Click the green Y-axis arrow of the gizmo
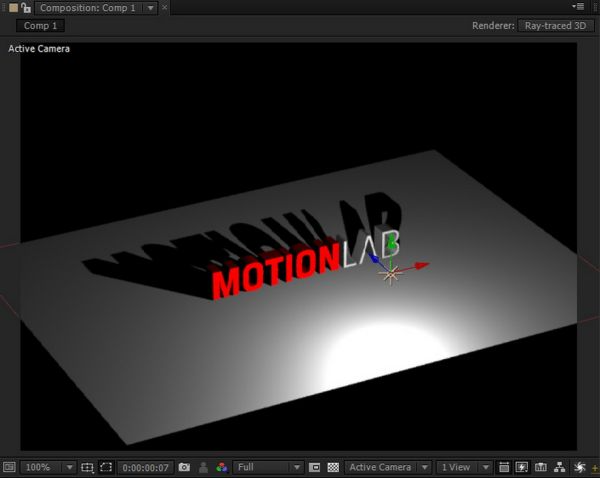 coord(391,242)
